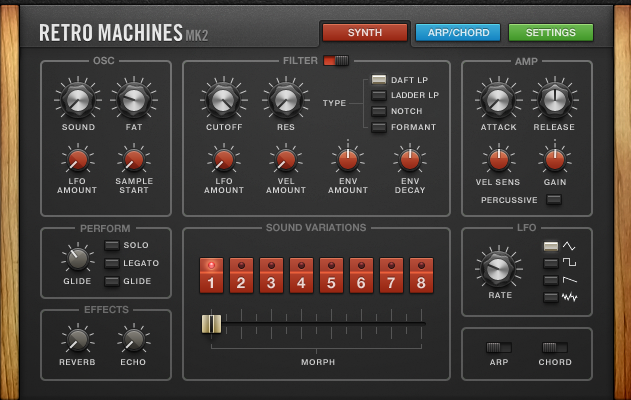The height and width of the screenshot is (400, 631).
Task: Enable the Chord switch
Action: coord(555,347)
